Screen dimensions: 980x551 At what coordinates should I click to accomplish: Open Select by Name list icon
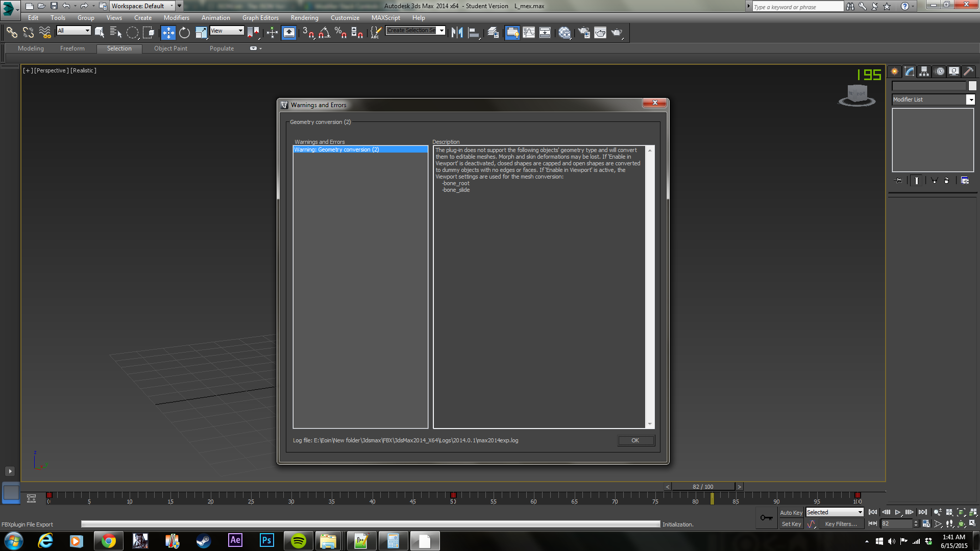(116, 33)
